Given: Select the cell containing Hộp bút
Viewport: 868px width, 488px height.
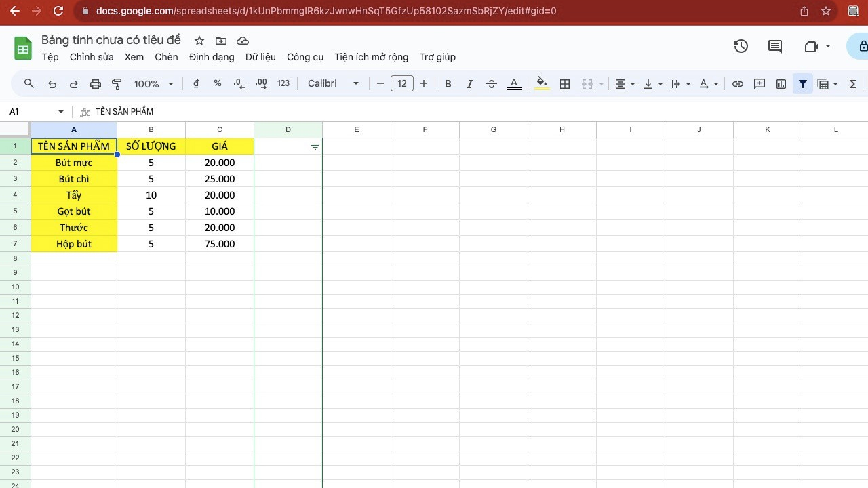Looking at the screenshot, I should click(74, 244).
